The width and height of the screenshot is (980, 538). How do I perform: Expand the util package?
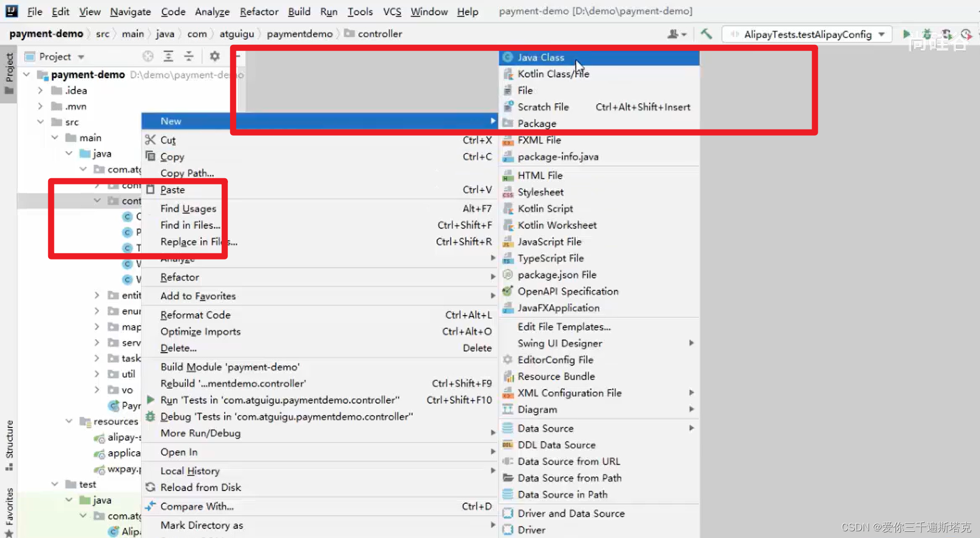pos(97,373)
